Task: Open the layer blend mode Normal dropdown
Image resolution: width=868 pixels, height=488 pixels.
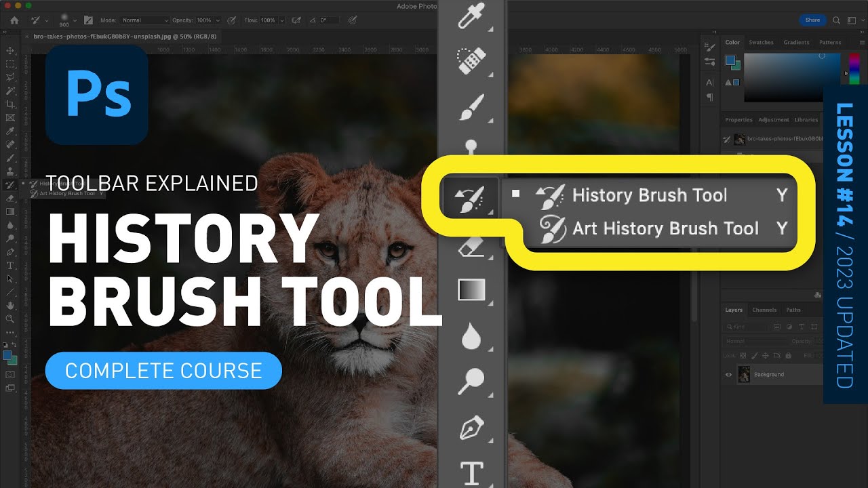Action: pos(756,341)
